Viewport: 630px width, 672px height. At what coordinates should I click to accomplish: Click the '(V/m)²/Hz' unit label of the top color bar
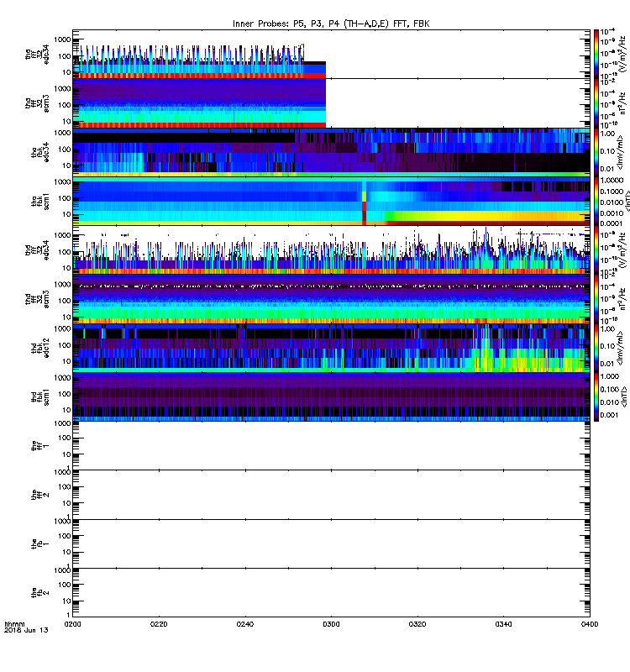[621, 55]
